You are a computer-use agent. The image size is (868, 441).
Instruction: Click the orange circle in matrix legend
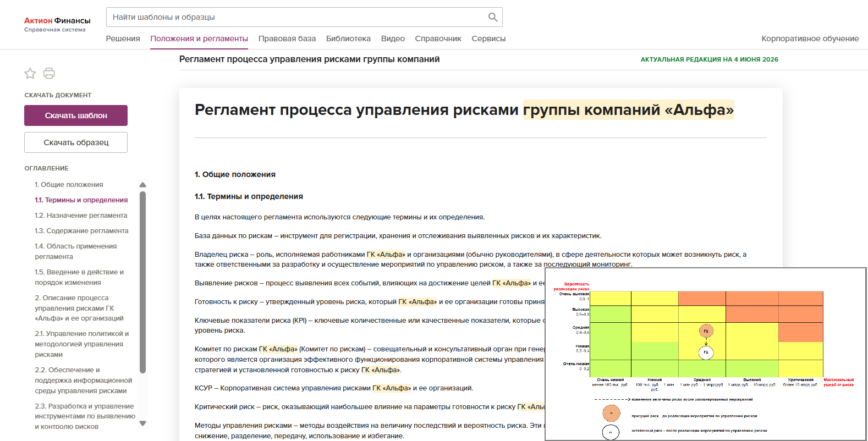611,413
